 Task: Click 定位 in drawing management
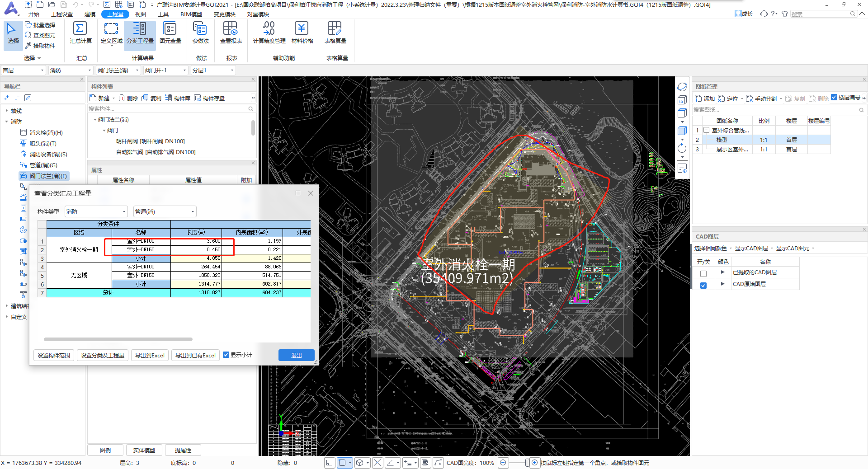(x=728, y=98)
